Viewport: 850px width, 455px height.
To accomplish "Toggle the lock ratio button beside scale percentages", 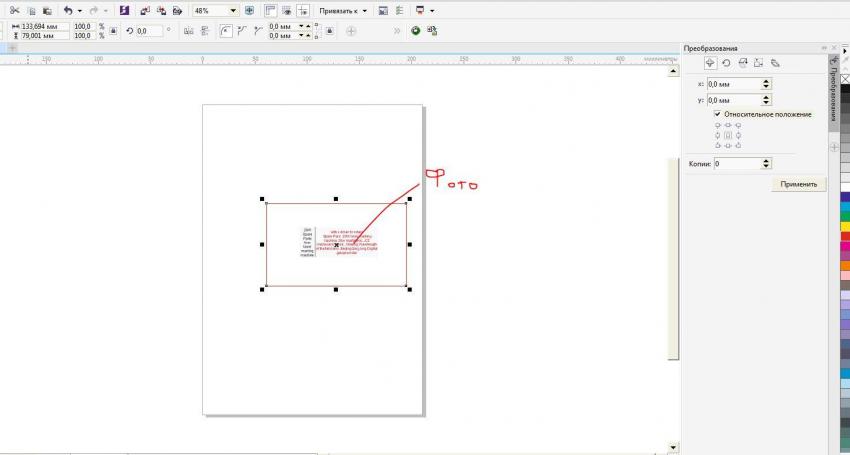I will coord(114,31).
